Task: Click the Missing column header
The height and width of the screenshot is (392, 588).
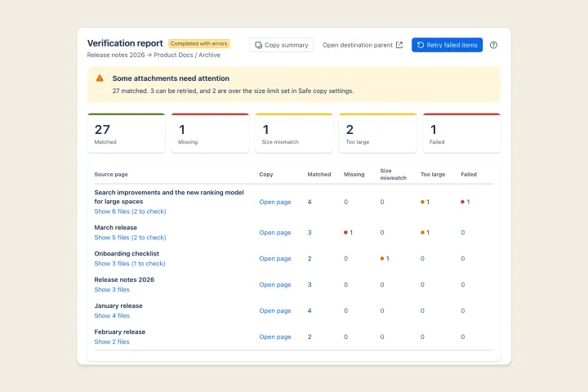Action: [354, 175]
